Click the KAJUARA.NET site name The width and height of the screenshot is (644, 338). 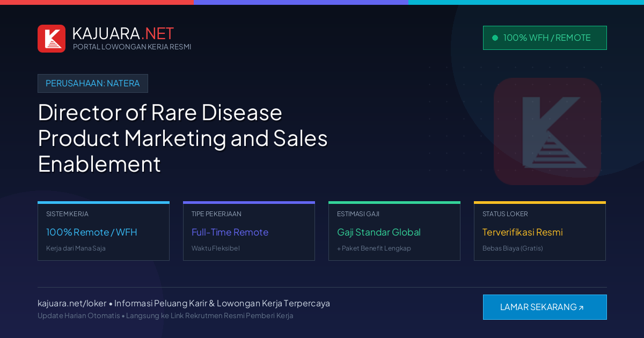tap(123, 33)
